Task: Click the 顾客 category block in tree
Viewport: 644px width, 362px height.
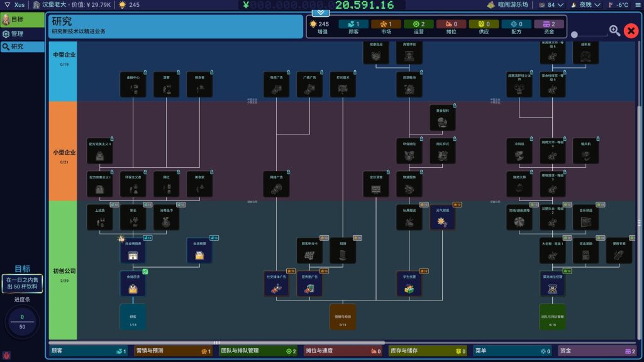Action: (x=133, y=317)
